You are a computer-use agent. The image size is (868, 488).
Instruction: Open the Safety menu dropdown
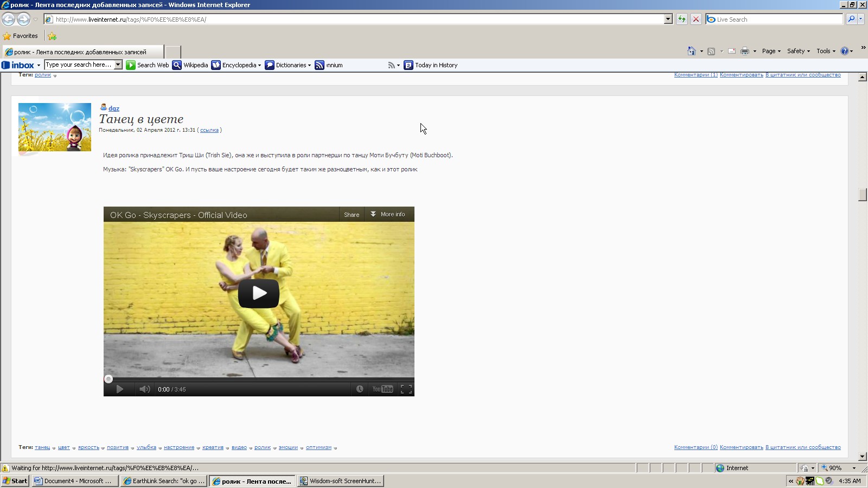(799, 51)
